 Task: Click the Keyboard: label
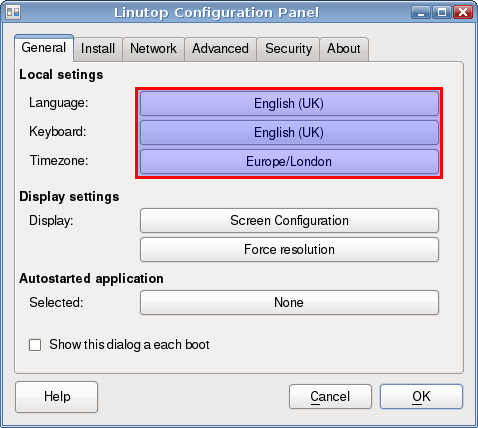click(x=58, y=132)
